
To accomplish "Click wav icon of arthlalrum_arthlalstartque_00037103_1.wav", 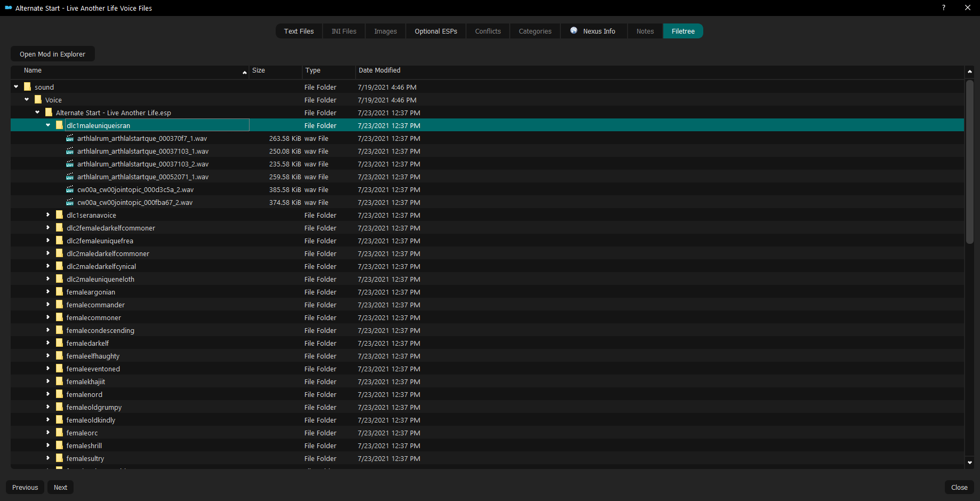I will click(x=70, y=151).
